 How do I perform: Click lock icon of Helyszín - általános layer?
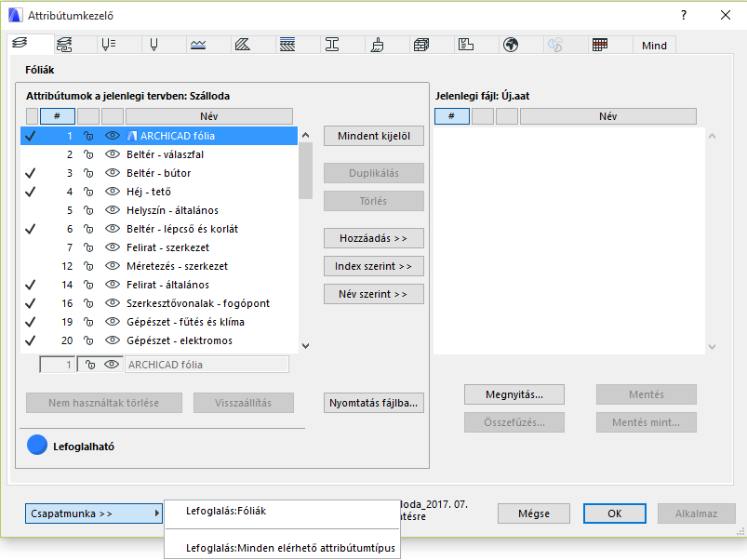pos(88,210)
